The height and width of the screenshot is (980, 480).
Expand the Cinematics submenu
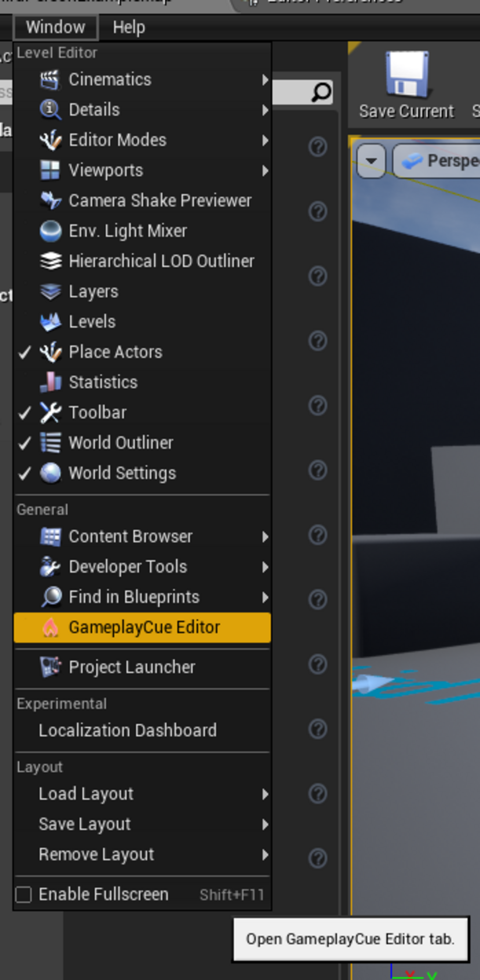[142, 79]
